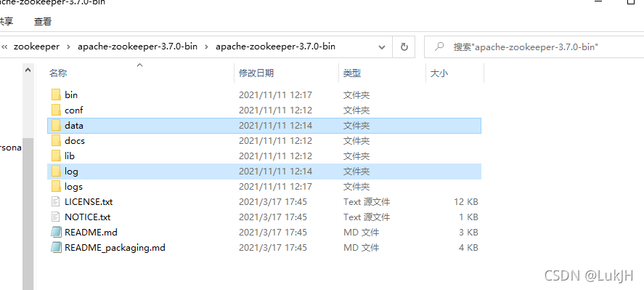The image size is (644, 290).
Task: Click the README.md type MD 文件
Action: [x=362, y=233]
